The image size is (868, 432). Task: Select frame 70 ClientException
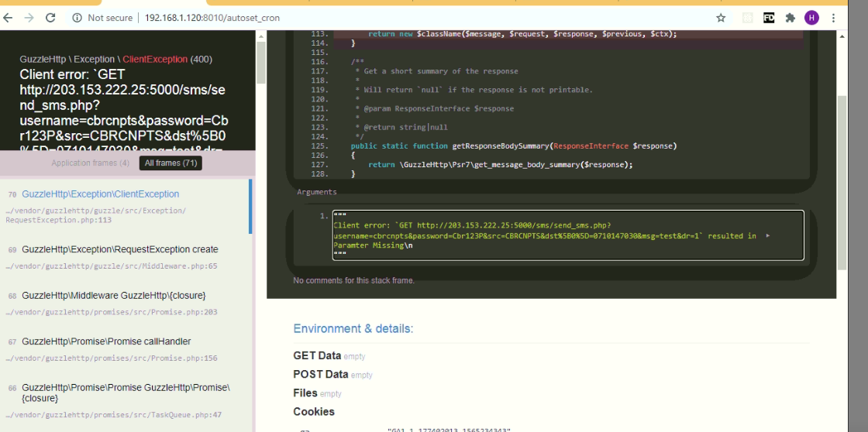pyautogui.click(x=126, y=206)
